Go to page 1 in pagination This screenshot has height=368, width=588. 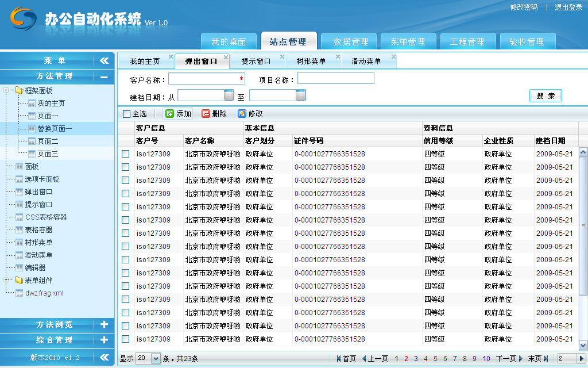[x=396, y=359]
